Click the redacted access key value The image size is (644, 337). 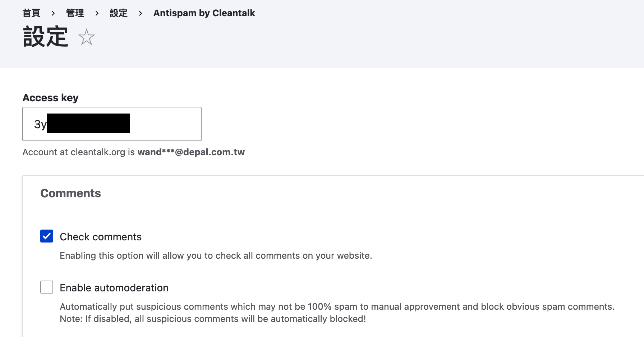88,124
